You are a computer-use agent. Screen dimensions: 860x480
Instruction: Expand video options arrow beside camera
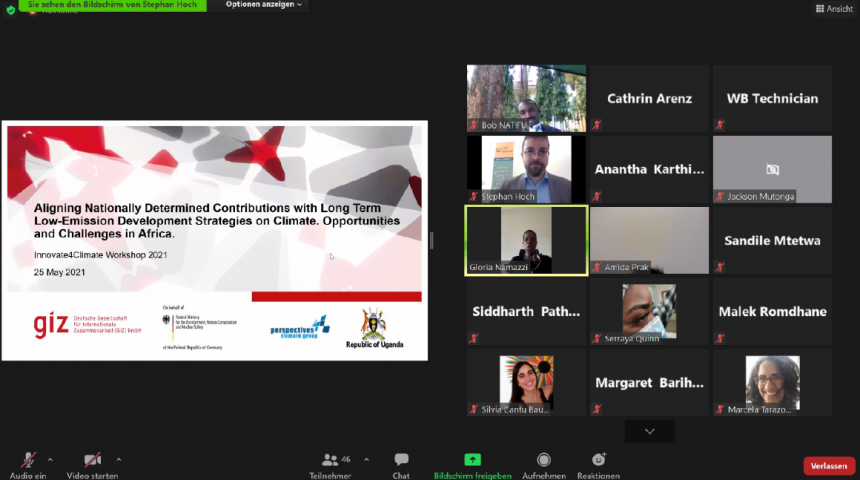(x=119, y=460)
